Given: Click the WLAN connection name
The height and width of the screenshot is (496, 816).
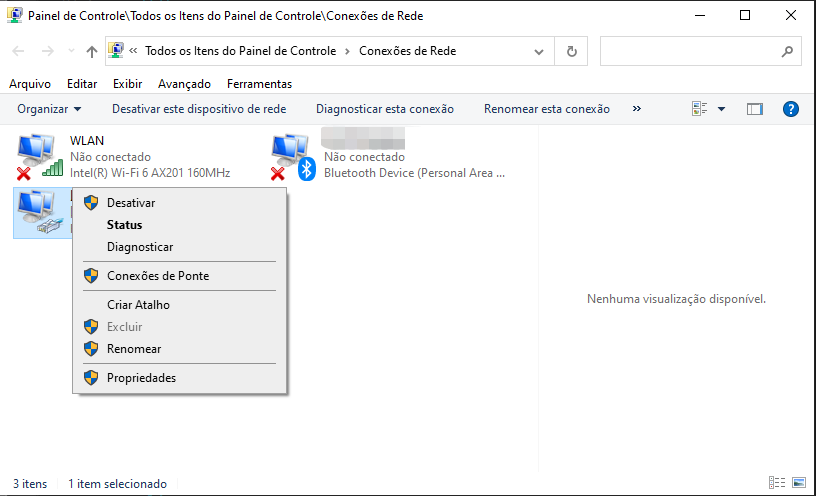Looking at the screenshot, I should point(87,141).
